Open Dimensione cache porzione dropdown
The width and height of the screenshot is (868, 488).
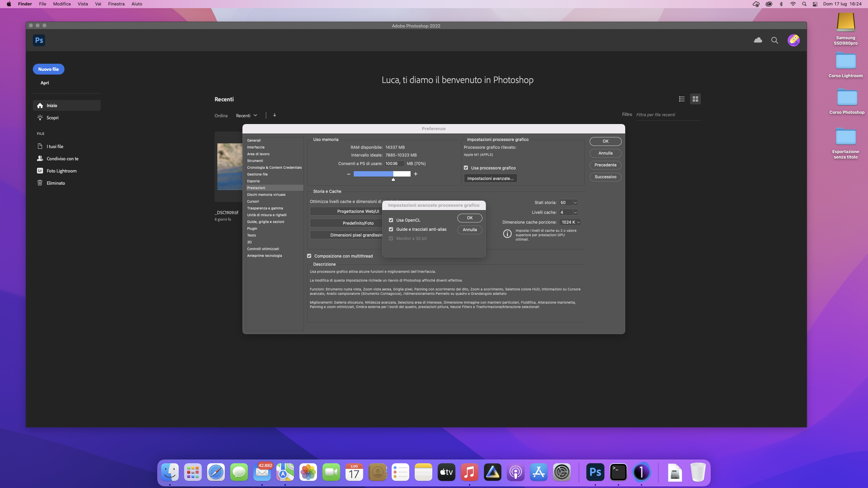pyautogui.click(x=570, y=222)
